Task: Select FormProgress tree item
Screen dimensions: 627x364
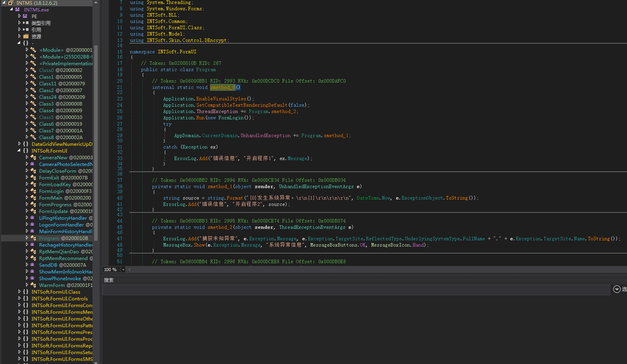Action: point(66,204)
